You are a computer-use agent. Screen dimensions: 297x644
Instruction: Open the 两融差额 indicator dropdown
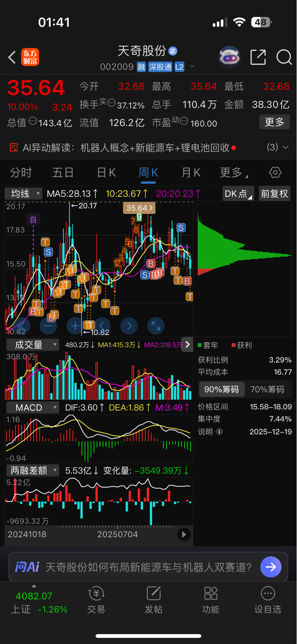[32, 470]
